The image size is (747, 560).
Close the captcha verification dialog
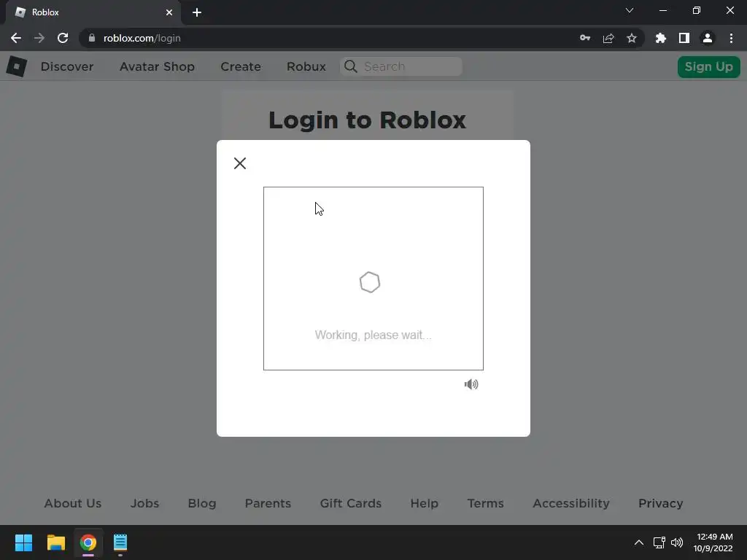click(239, 163)
